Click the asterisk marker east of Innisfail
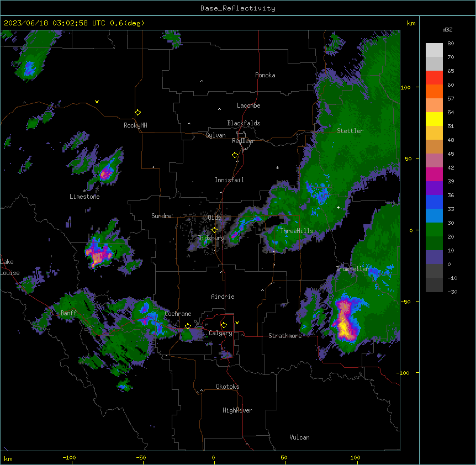Viewport: 476px width, 465px height. click(277, 167)
